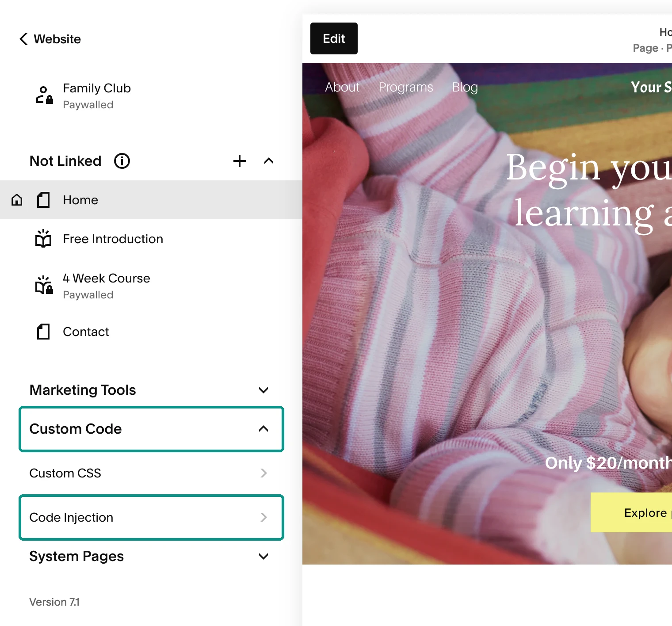The image size is (672, 626).
Task: Click the "Only $20/month" text
Action: click(x=608, y=463)
